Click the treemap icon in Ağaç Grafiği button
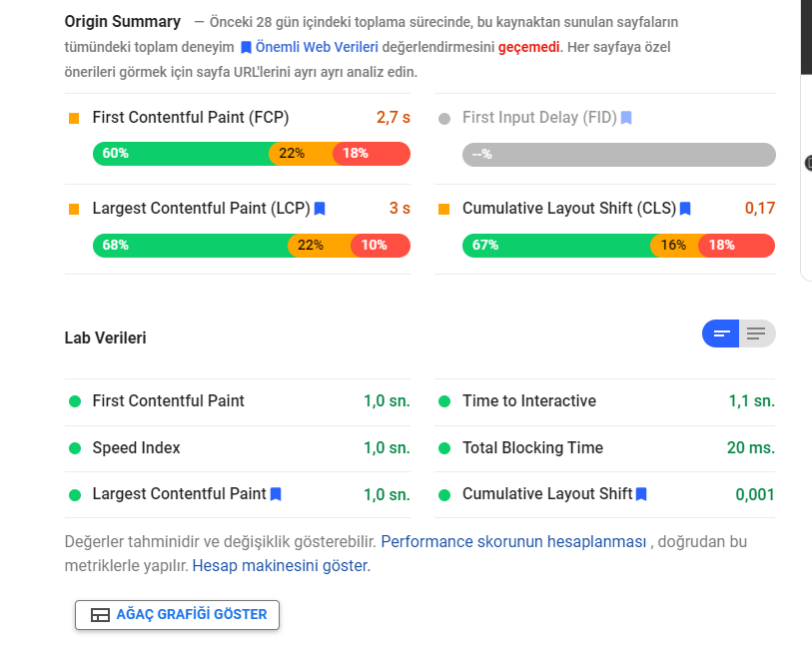 100,614
